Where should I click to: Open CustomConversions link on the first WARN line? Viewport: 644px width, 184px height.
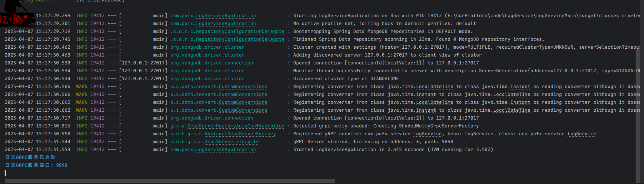coord(243,87)
